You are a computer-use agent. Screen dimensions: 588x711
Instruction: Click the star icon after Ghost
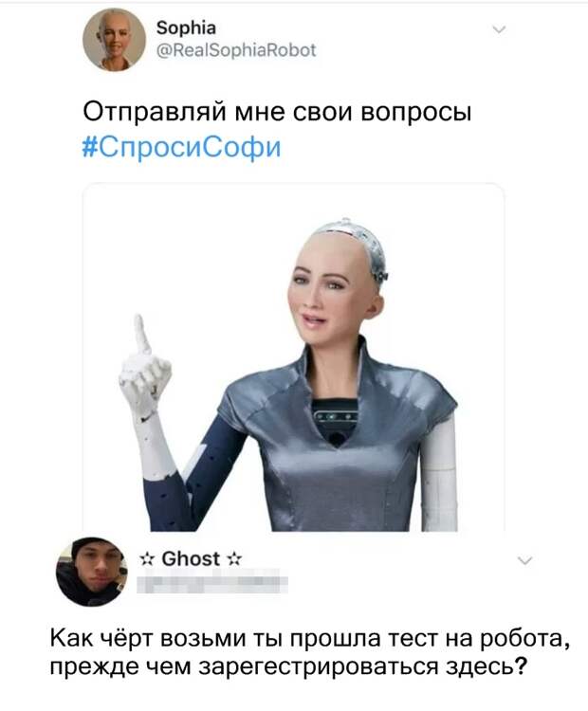234,559
